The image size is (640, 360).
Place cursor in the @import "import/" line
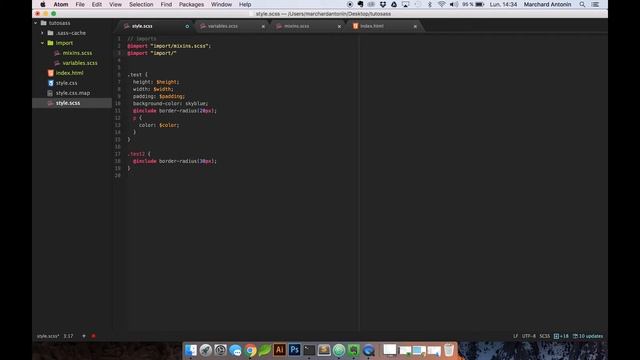(152, 53)
